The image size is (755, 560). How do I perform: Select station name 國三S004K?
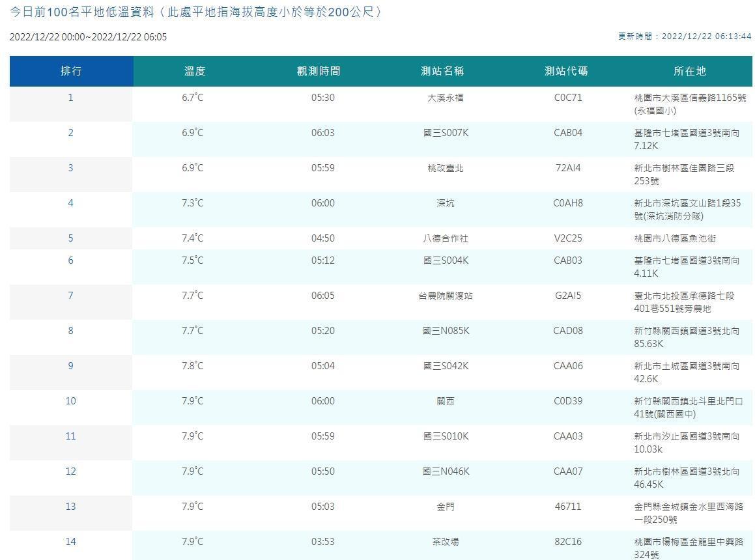pos(446,260)
